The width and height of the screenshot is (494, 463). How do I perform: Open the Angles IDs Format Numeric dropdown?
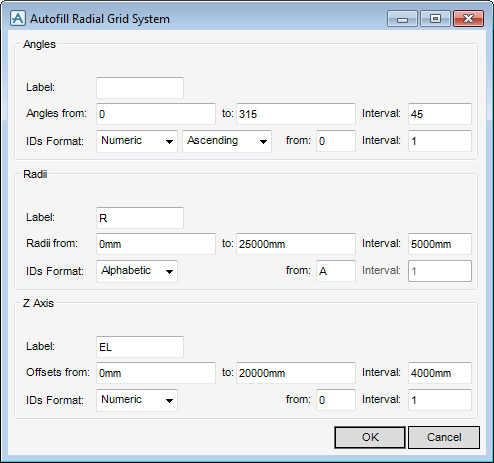pos(137,141)
